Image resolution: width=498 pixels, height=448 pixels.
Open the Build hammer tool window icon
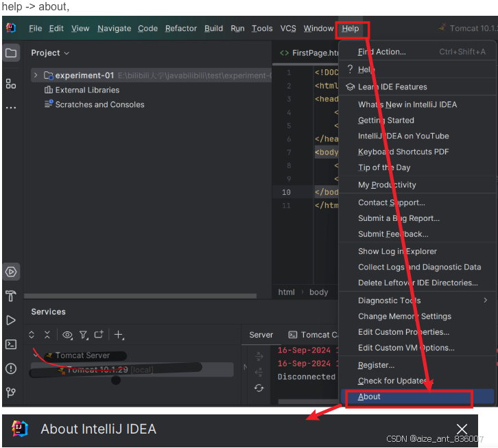11,296
